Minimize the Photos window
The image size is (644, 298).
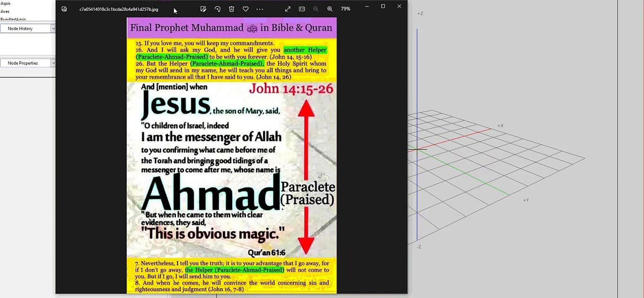[x=367, y=6]
